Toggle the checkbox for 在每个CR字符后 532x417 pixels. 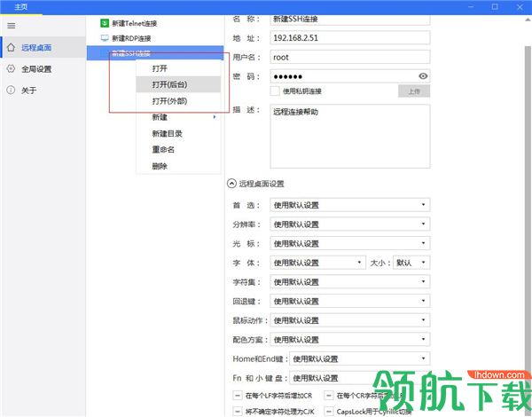tap(328, 396)
